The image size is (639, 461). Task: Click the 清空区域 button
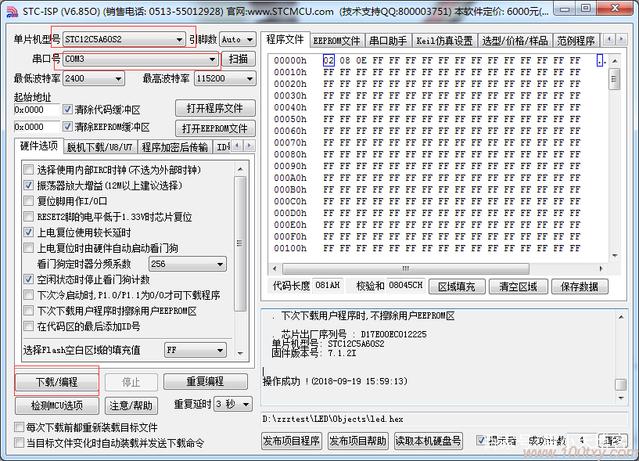coord(518,287)
